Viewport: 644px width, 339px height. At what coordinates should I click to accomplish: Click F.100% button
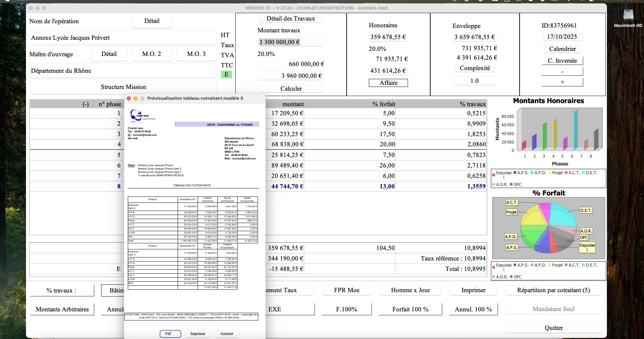coord(347,309)
